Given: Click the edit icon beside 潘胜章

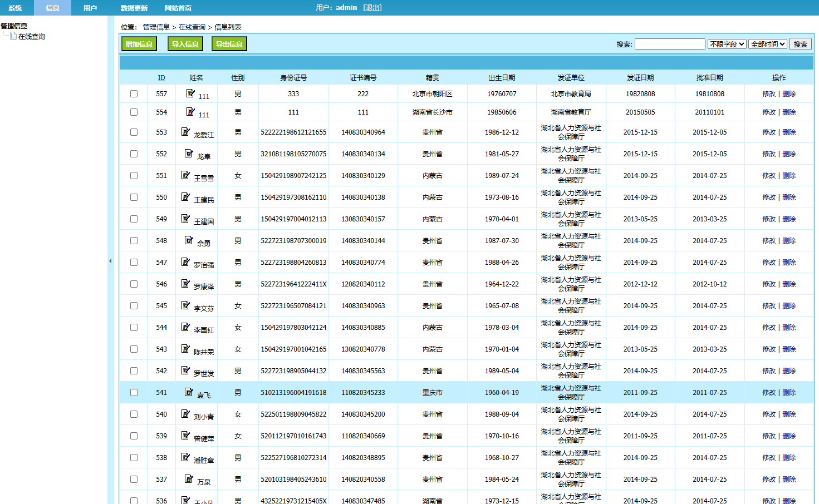Looking at the screenshot, I should pyautogui.click(x=186, y=457).
